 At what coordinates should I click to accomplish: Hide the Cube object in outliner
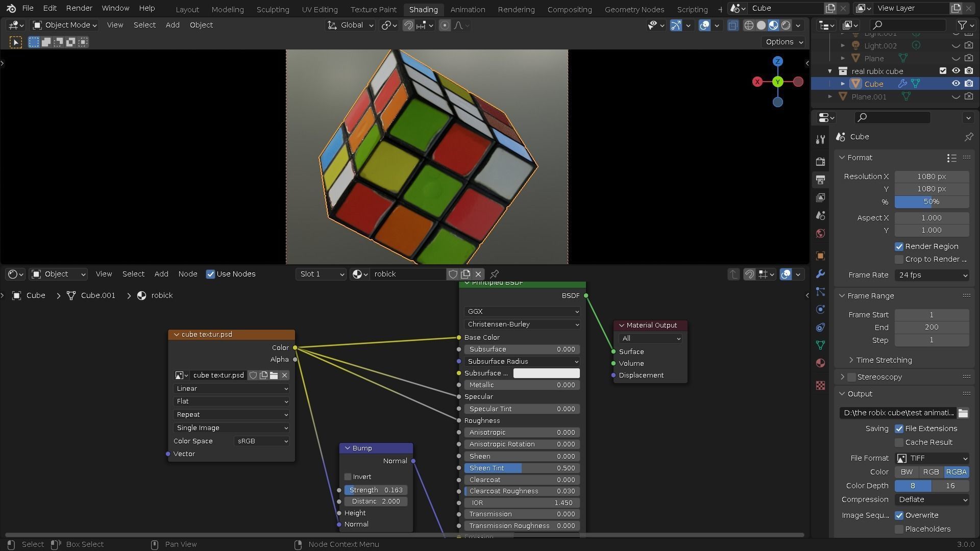pyautogui.click(x=955, y=84)
